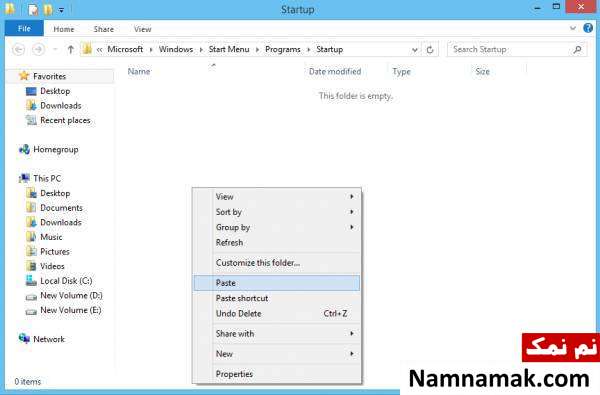
Task: Click Properties icon in quick access toolbar
Action: point(33,10)
